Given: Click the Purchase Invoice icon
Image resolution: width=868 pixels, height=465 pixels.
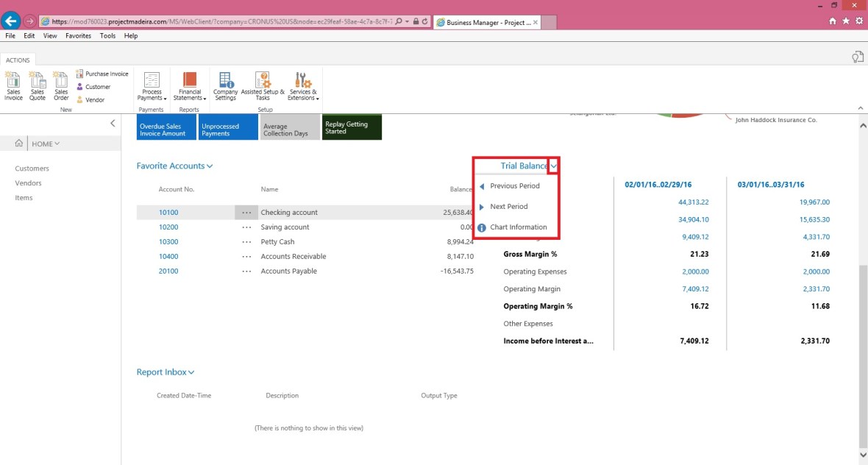Looking at the screenshot, I should point(80,74).
